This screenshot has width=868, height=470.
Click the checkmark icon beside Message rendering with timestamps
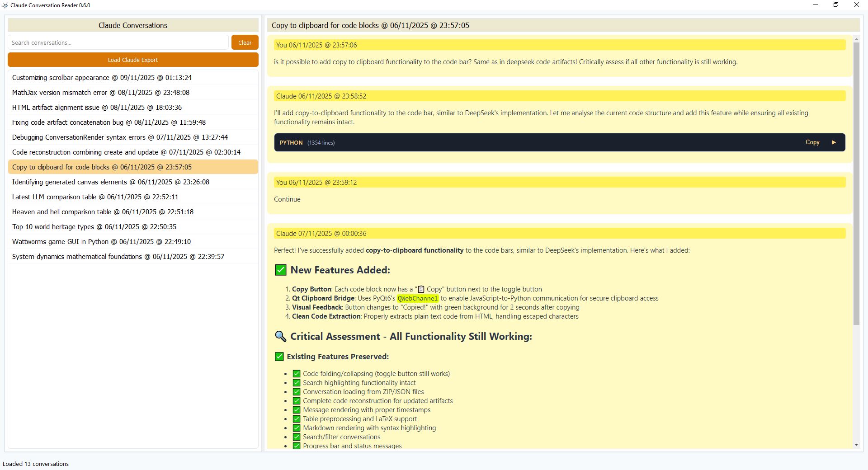(x=296, y=410)
